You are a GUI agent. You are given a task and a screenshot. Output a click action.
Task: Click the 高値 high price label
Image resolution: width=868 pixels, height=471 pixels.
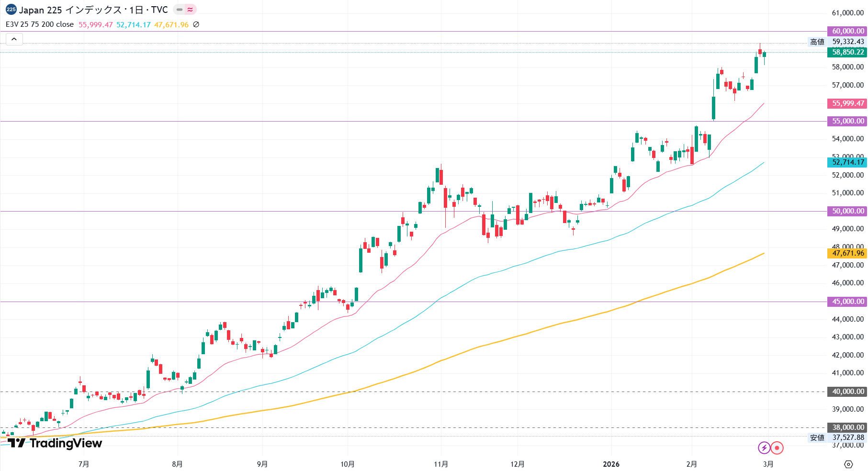(x=817, y=42)
